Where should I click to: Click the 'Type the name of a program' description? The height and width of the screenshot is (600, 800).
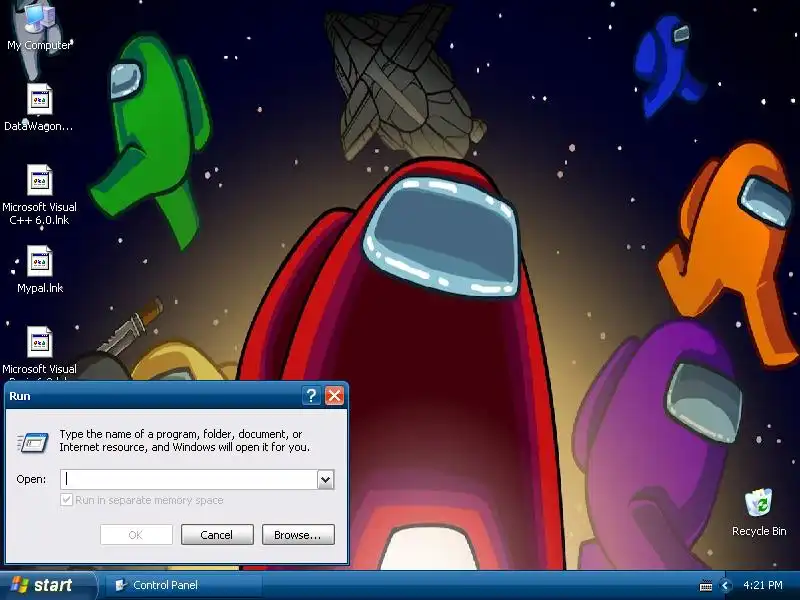(x=184, y=440)
